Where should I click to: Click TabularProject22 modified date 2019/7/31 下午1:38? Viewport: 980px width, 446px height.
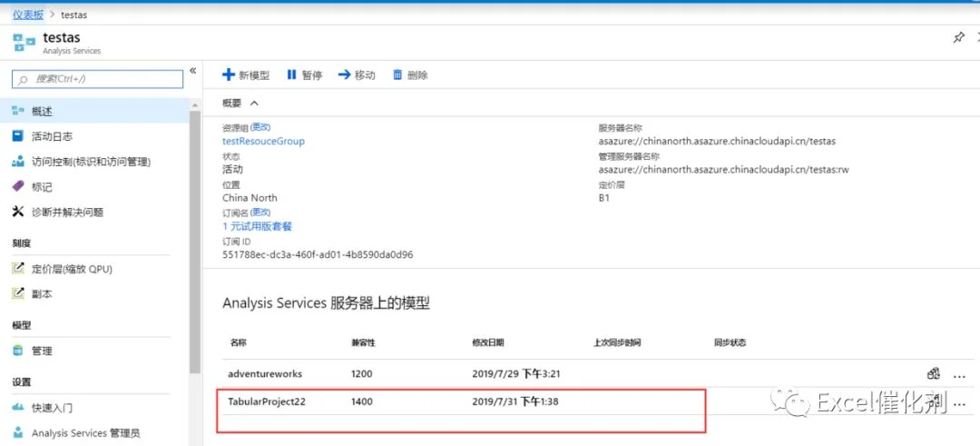(x=515, y=401)
